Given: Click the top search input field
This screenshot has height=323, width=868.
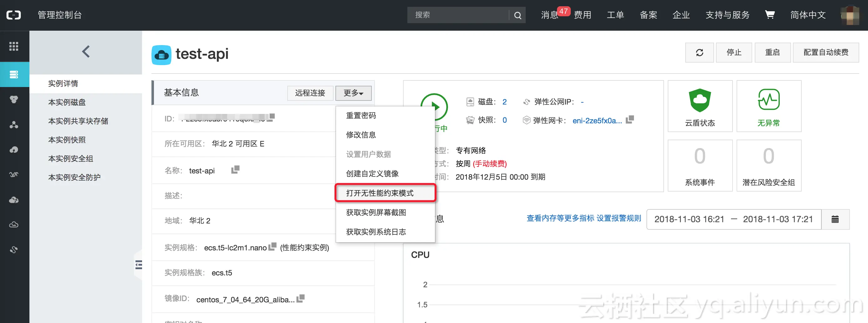Looking at the screenshot, I should coord(458,15).
